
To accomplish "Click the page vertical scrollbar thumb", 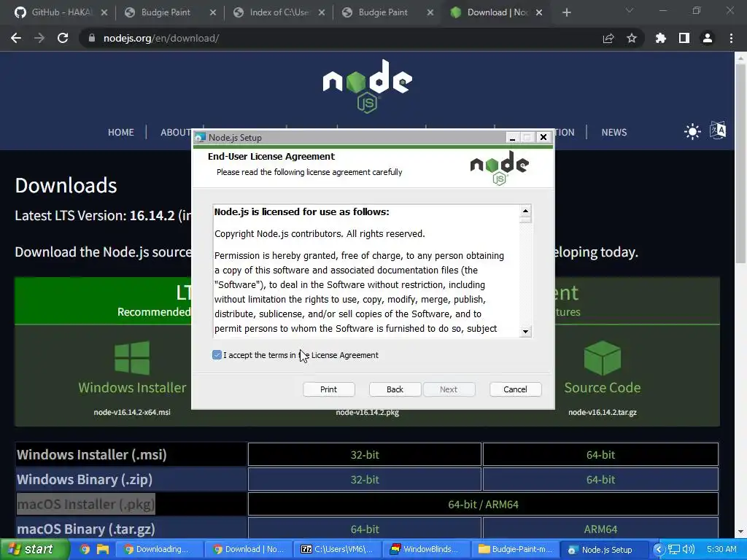I will pyautogui.click(x=740, y=162).
